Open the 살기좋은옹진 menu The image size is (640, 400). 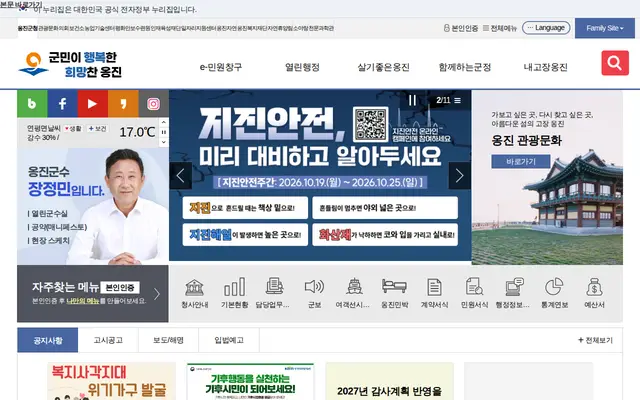[383, 67]
